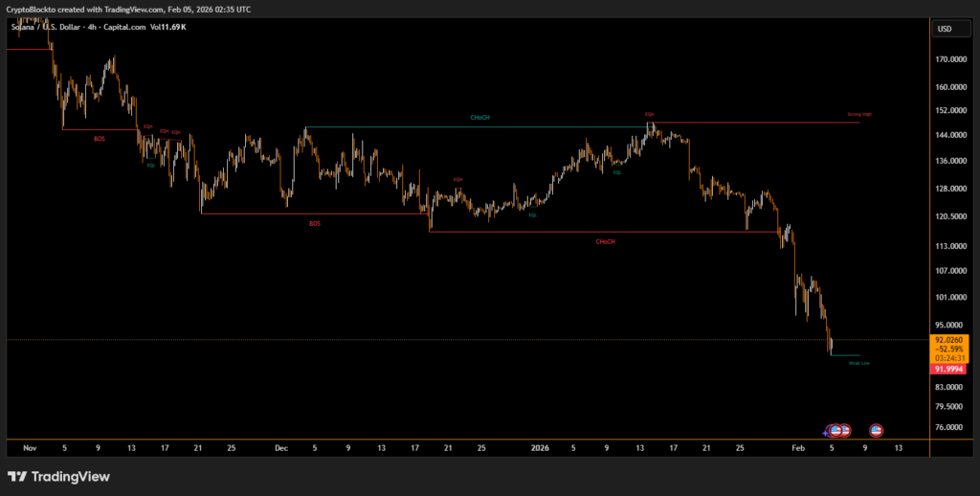Click the red 91.9994 price label
The width and height of the screenshot is (980, 496).
click(x=948, y=369)
